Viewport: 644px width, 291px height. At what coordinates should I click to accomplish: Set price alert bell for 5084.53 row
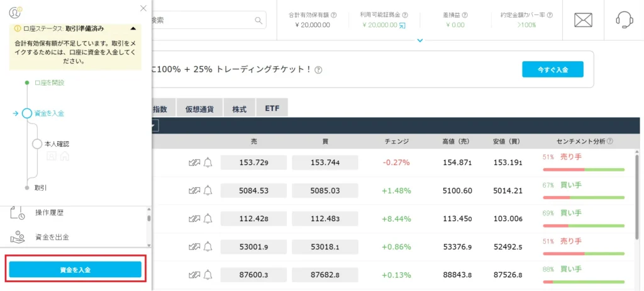point(208,191)
